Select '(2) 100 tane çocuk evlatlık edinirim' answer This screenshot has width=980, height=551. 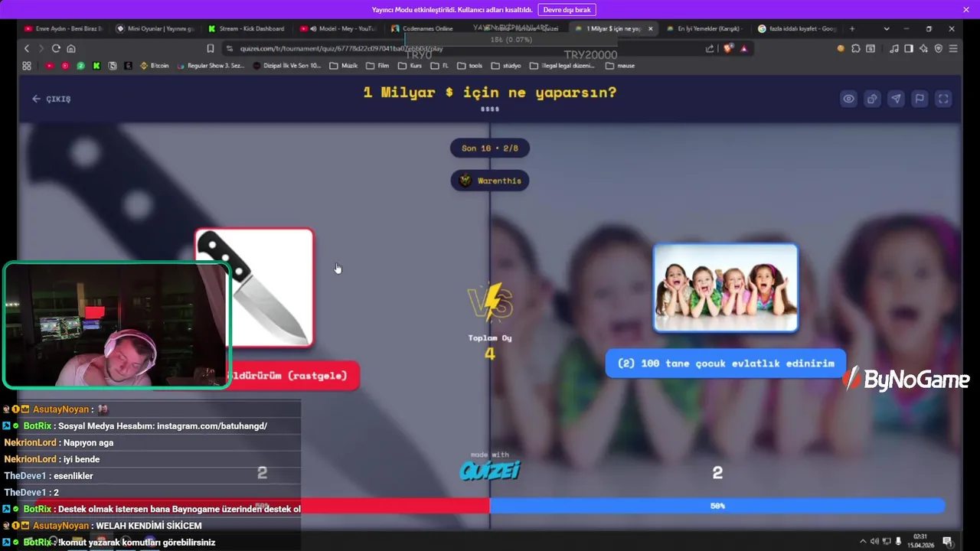pyautogui.click(x=726, y=364)
